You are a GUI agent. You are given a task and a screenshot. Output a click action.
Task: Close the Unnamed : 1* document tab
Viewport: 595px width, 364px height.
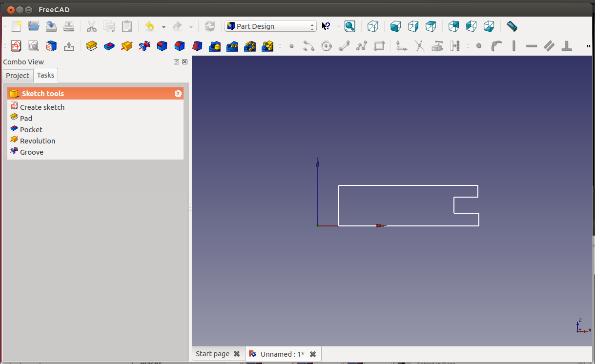(313, 354)
